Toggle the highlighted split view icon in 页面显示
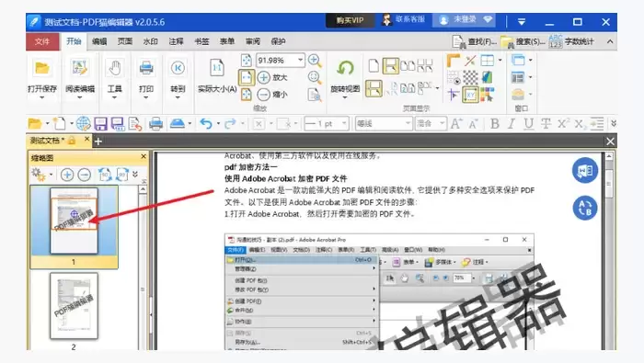Screen dimensions: 644x363 pyautogui.click(x=374, y=88)
